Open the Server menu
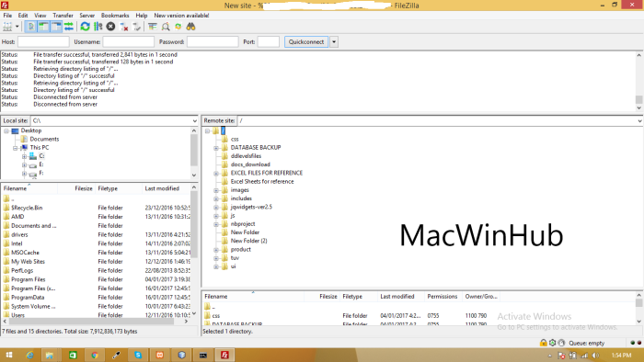This screenshot has width=644, height=362. 86,16
